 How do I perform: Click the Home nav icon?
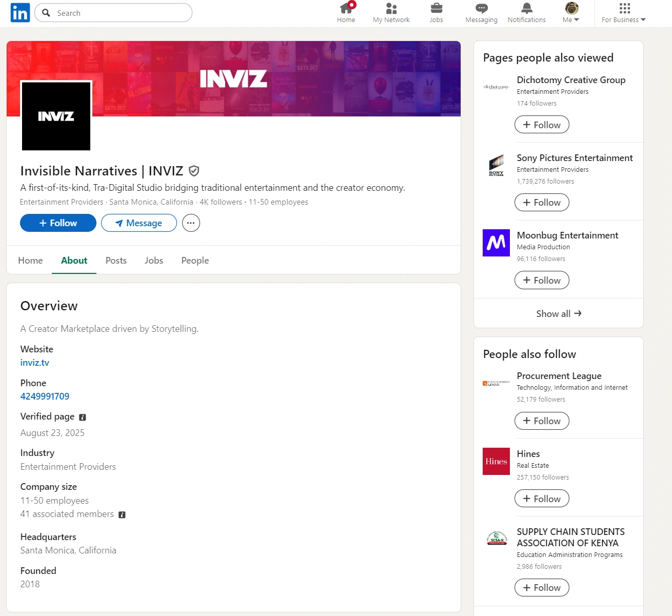pyautogui.click(x=346, y=8)
